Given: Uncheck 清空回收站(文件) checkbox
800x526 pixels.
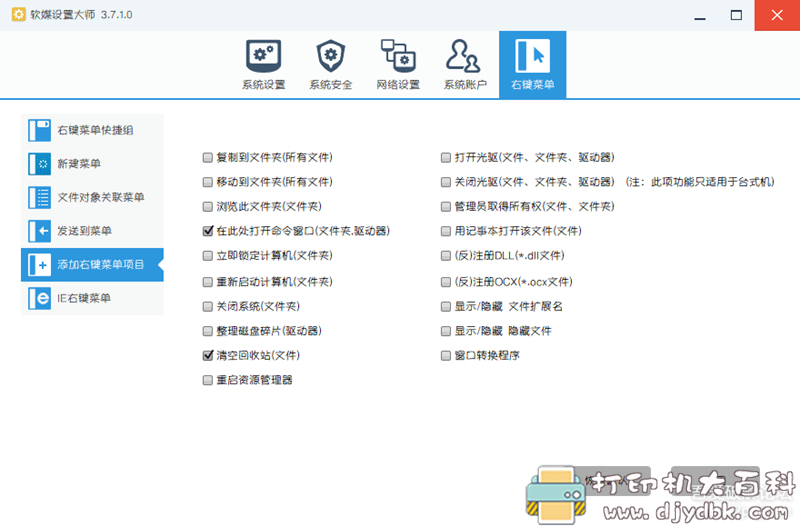Looking at the screenshot, I should 207,356.
